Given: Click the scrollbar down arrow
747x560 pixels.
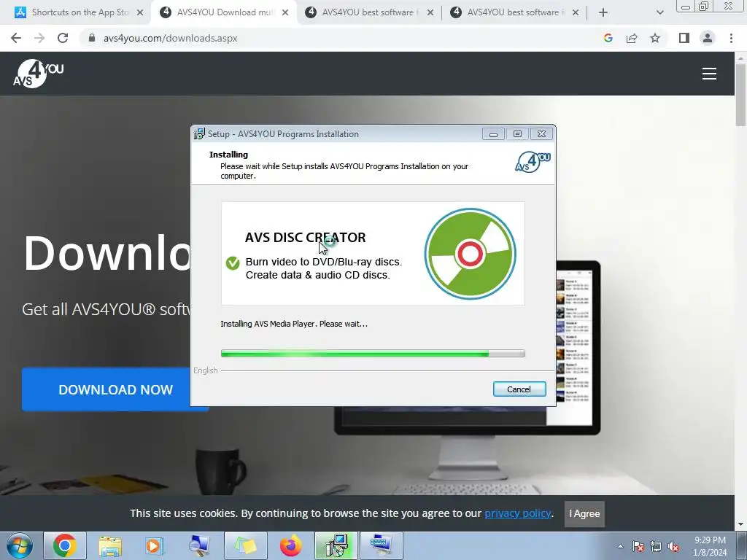Looking at the screenshot, I should 740,524.
